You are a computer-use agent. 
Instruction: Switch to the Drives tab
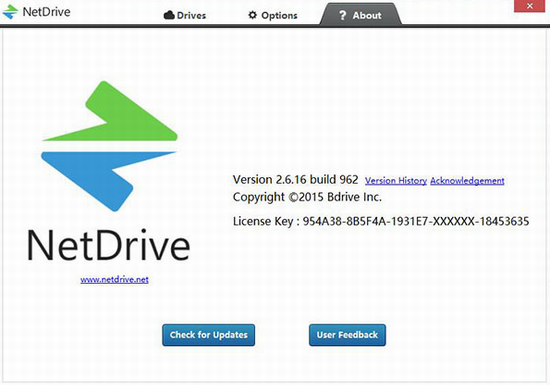tap(185, 15)
